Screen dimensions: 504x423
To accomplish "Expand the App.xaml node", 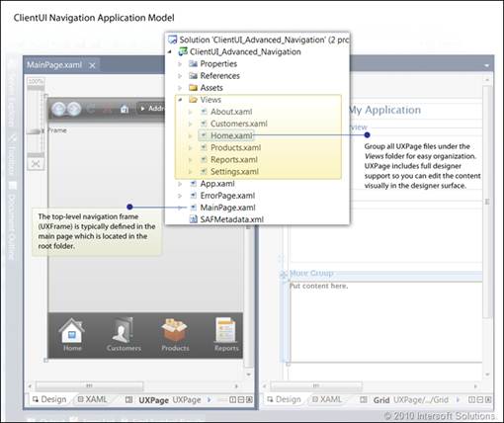I will (x=180, y=184).
